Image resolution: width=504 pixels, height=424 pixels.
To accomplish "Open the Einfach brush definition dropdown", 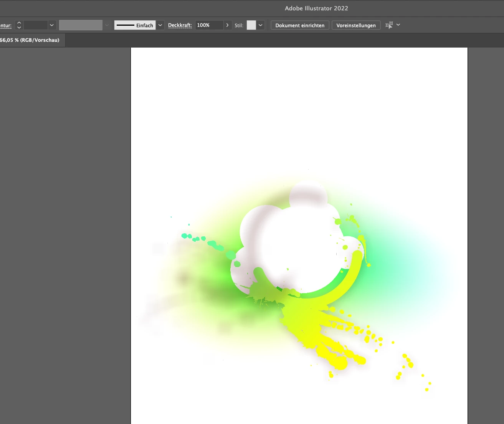I will click(x=160, y=25).
